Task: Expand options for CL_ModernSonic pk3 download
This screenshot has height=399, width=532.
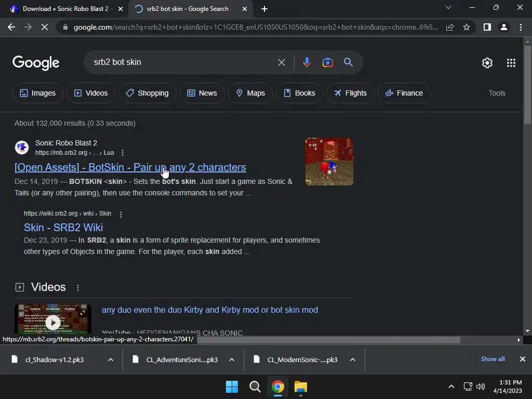Action: pyautogui.click(x=353, y=360)
